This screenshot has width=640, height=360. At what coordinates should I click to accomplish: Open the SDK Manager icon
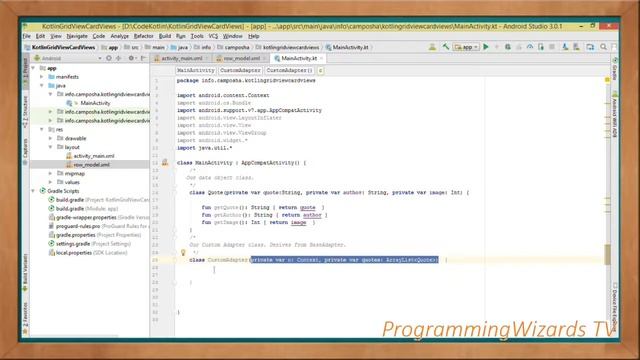(x=576, y=47)
